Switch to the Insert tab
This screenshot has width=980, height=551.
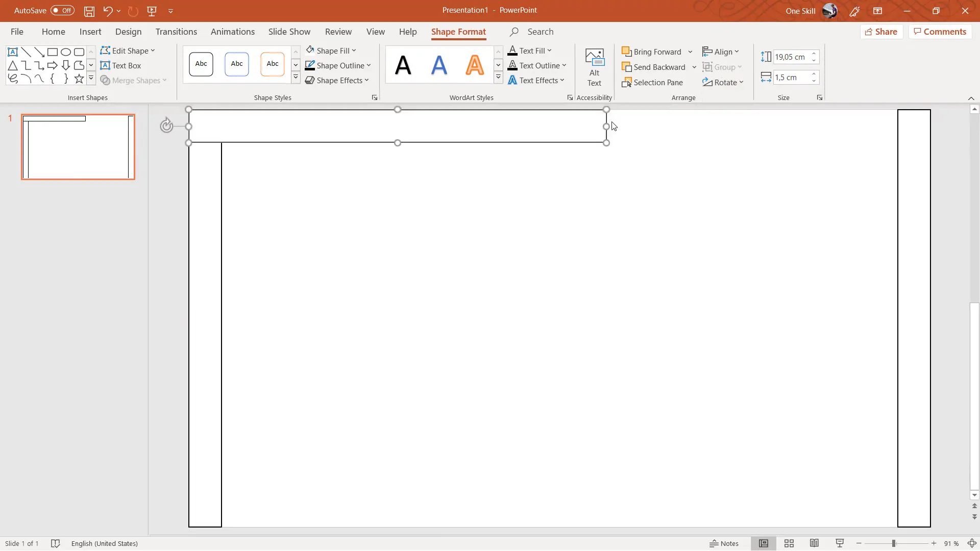[90, 32]
